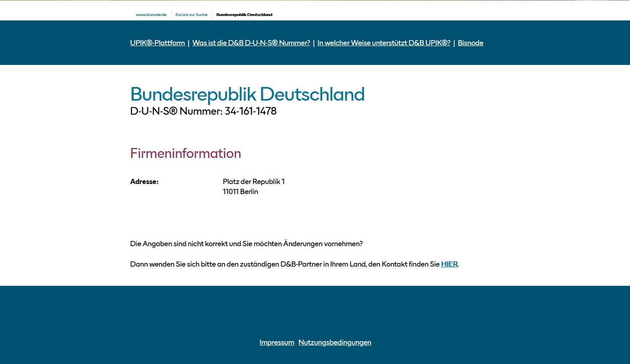The width and height of the screenshot is (630, 364).
Task: Click the D-U-N-S® Nummer: 34-161-1478 line
Action: coord(203,111)
